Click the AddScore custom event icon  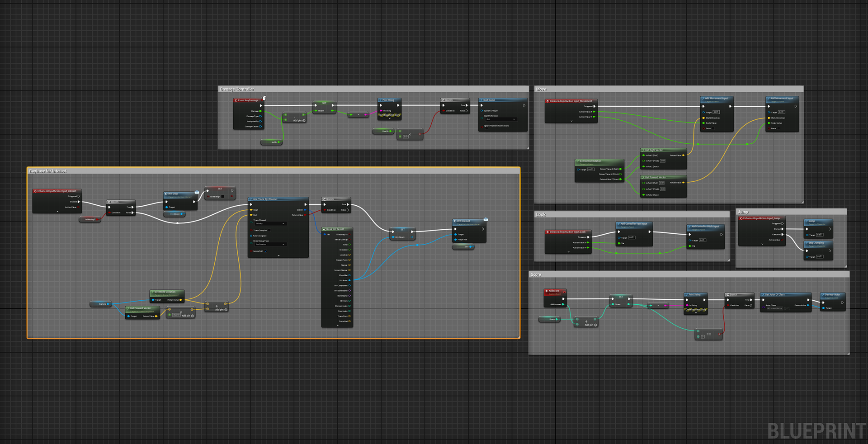(x=546, y=291)
